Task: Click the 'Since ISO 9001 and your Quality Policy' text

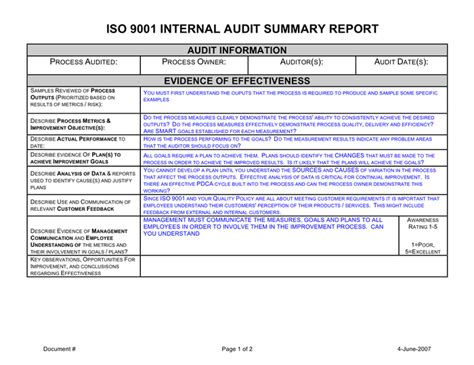Action: coord(291,205)
